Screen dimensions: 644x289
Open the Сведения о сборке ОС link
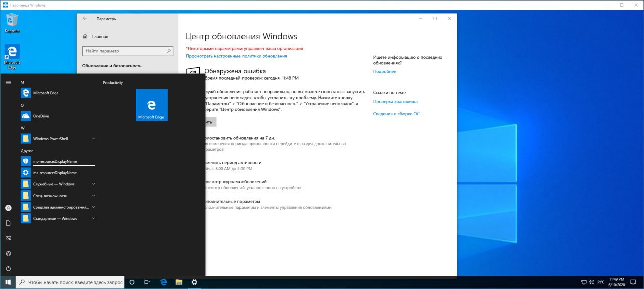[x=396, y=114]
